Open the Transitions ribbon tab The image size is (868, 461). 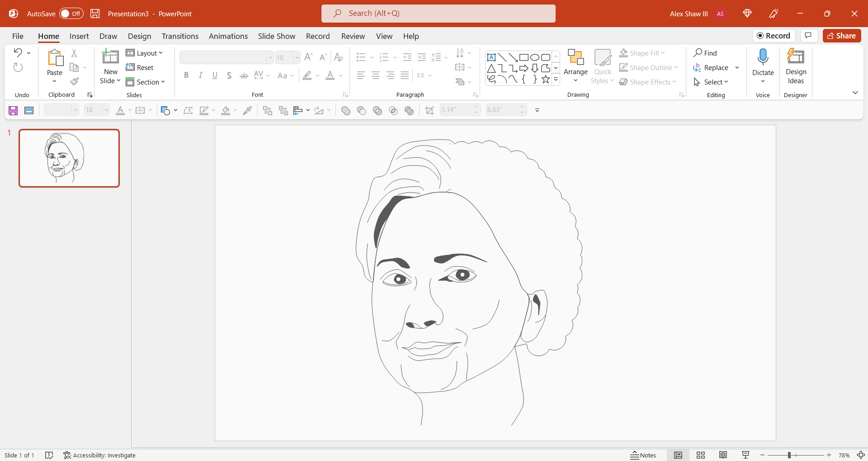pos(180,36)
